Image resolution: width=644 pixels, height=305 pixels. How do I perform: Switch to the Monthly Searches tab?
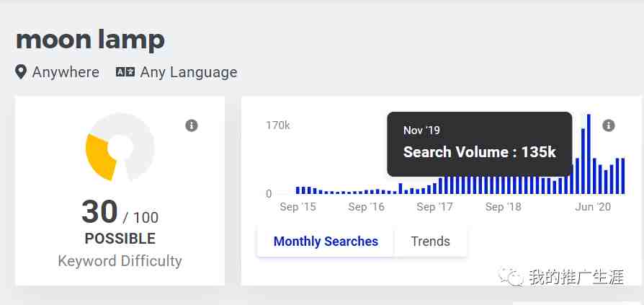pos(326,242)
